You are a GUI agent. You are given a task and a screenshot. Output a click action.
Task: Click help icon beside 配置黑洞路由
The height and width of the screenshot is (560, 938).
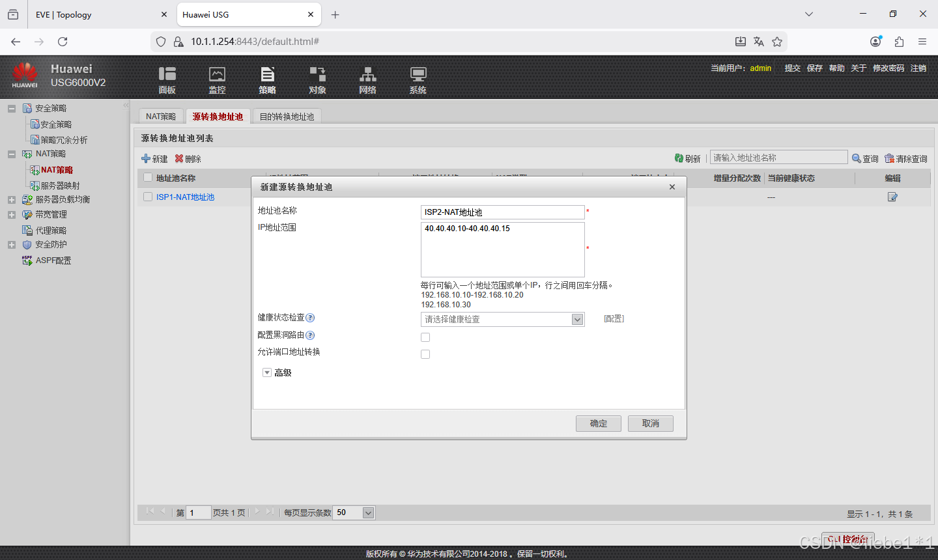(310, 335)
